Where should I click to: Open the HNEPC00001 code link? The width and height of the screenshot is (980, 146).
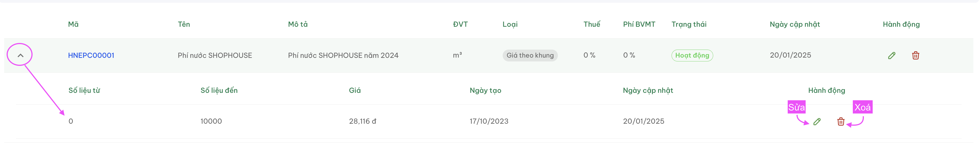coord(91,56)
